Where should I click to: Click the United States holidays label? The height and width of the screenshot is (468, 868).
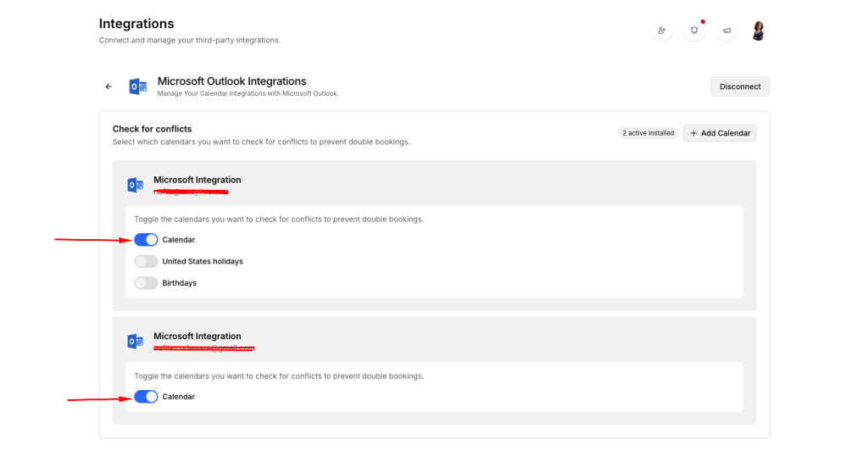point(203,261)
